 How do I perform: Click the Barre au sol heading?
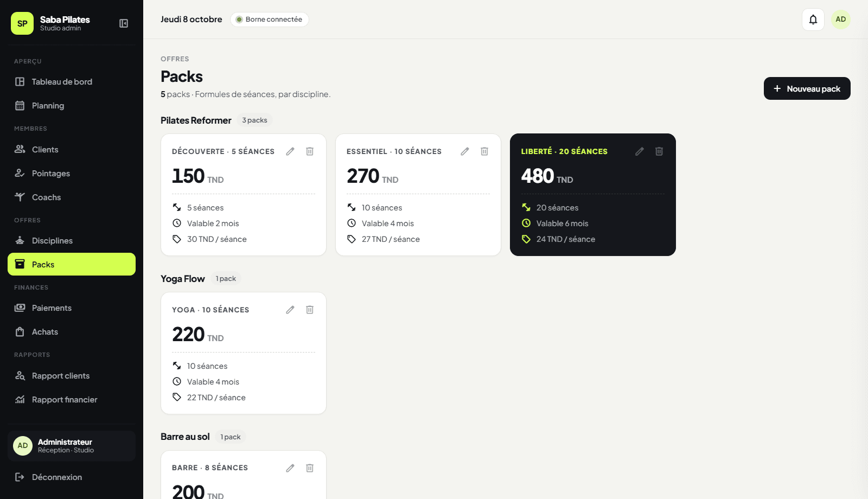pyautogui.click(x=185, y=437)
